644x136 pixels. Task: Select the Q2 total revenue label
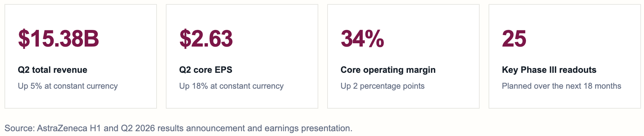53,70
